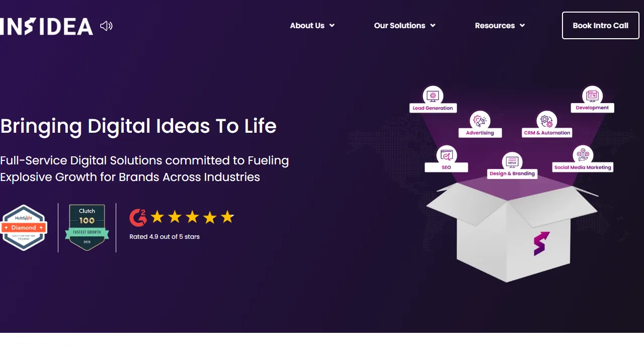Screen dimensions: 644x362
Task: Click the G2 logo near the star rating
Action: 138,217
